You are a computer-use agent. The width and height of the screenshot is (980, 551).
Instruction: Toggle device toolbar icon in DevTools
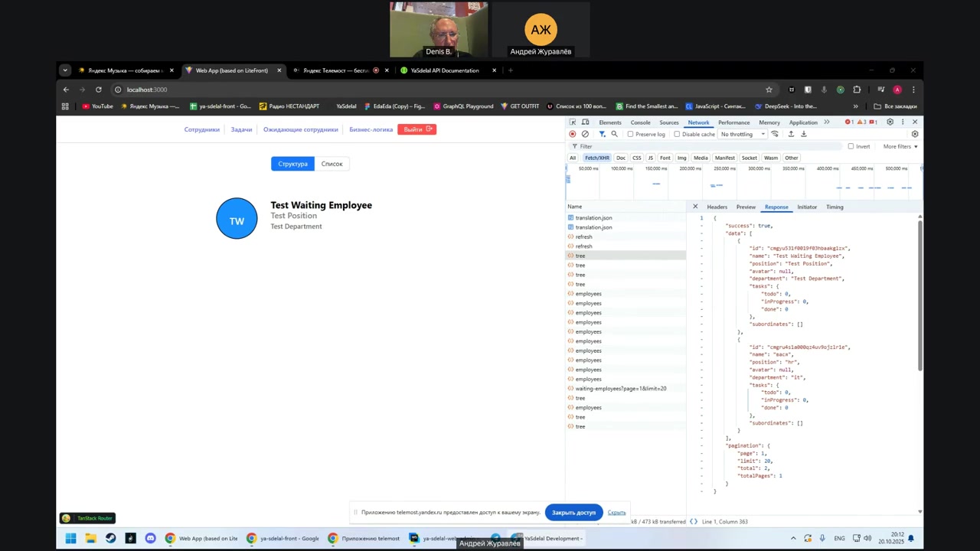(x=585, y=122)
